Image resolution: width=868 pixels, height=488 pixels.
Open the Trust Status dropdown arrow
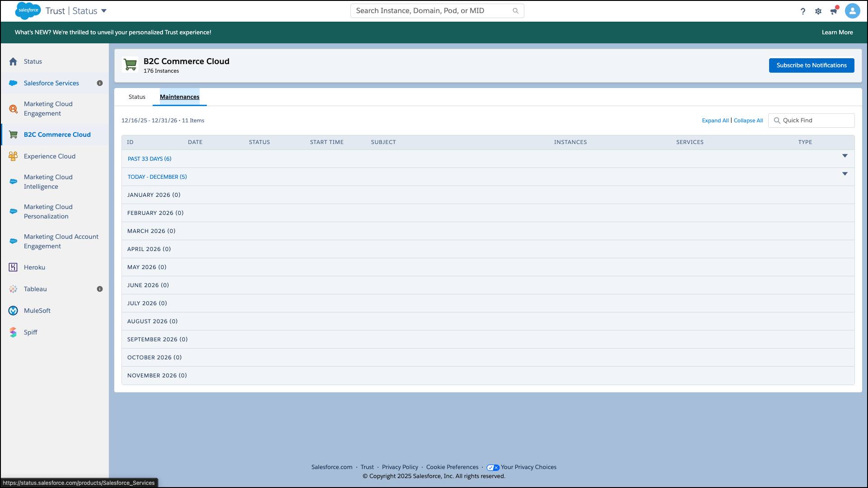pos(104,11)
